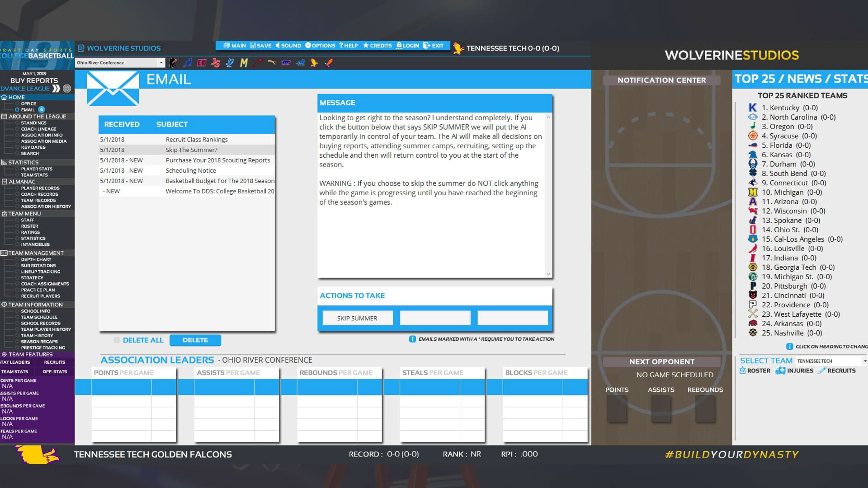Open the Roster link under Select Team
The height and width of the screenshot is (488, 868).
point(755,371)
